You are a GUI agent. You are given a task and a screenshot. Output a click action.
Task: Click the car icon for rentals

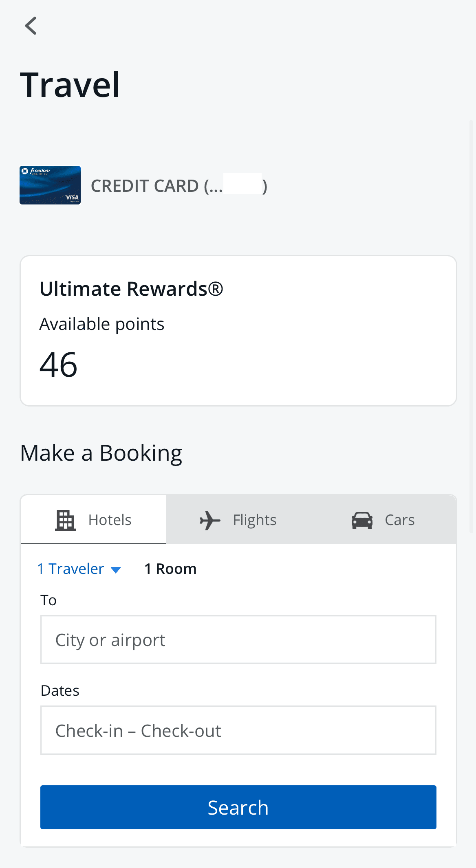tap(362, 520)
